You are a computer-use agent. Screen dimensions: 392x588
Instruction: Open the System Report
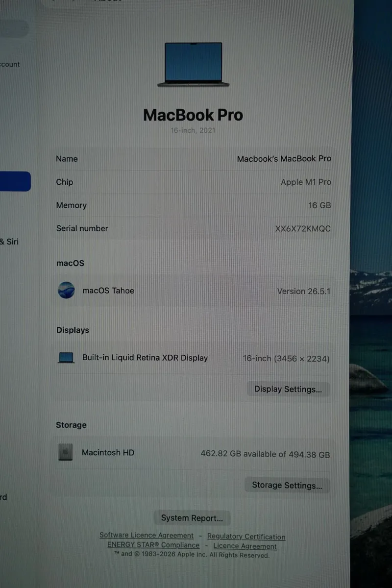(192, 518)
